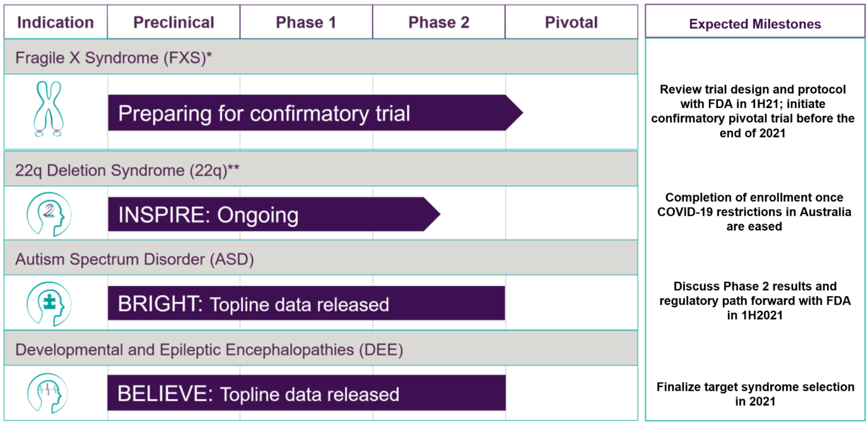The width and height of the screenshot is (868, 425).
Task: Select the 'INSPIRE: Ongoing' progress bar
Action: point(274,214)
